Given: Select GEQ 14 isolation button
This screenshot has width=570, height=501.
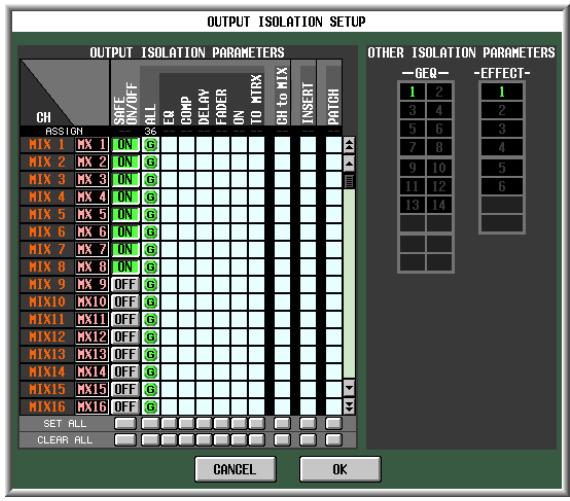Looking at the screenshot, I should point(439,205).
